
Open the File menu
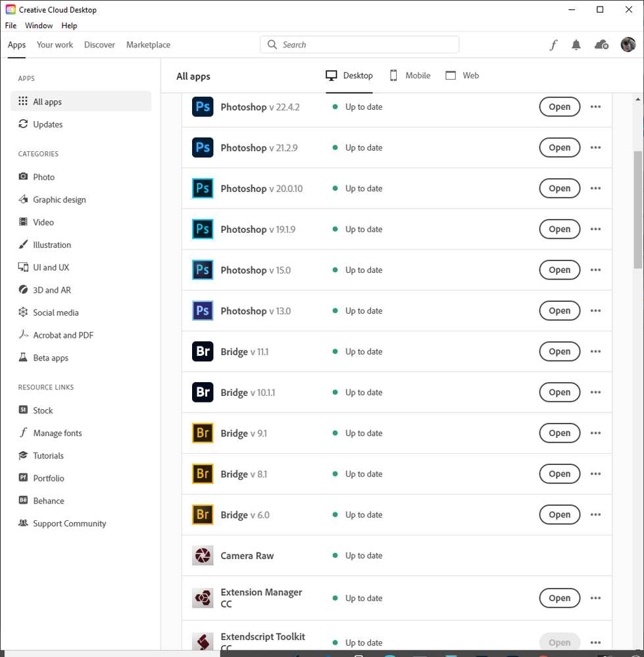coord(11,26)
